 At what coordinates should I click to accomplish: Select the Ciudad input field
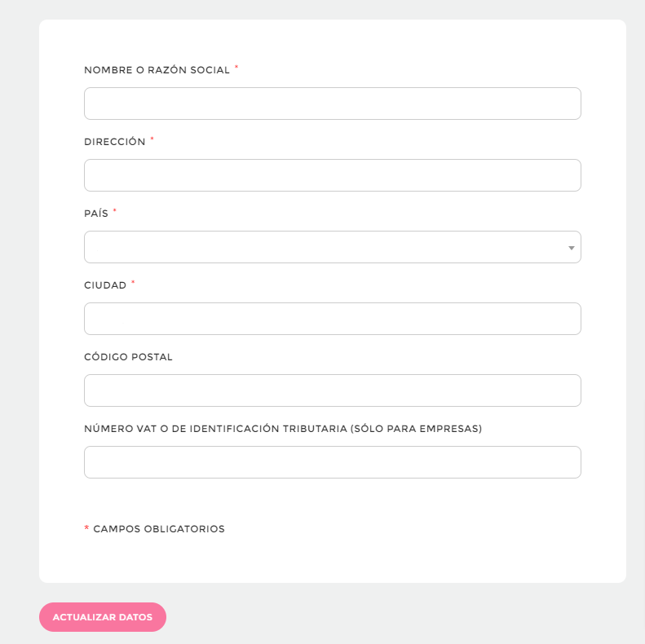pyautogui.click(x=332, y=319)
